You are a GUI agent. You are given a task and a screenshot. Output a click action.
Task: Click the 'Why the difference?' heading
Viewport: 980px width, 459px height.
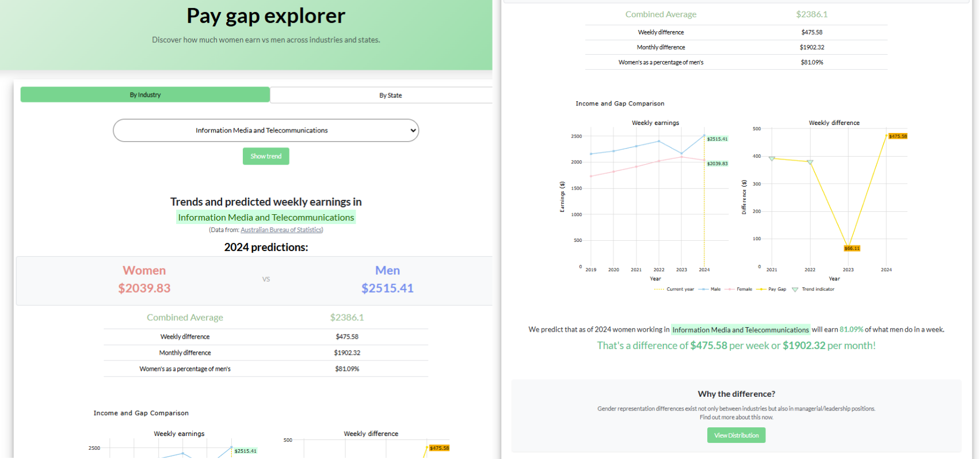tap(736, 394)
